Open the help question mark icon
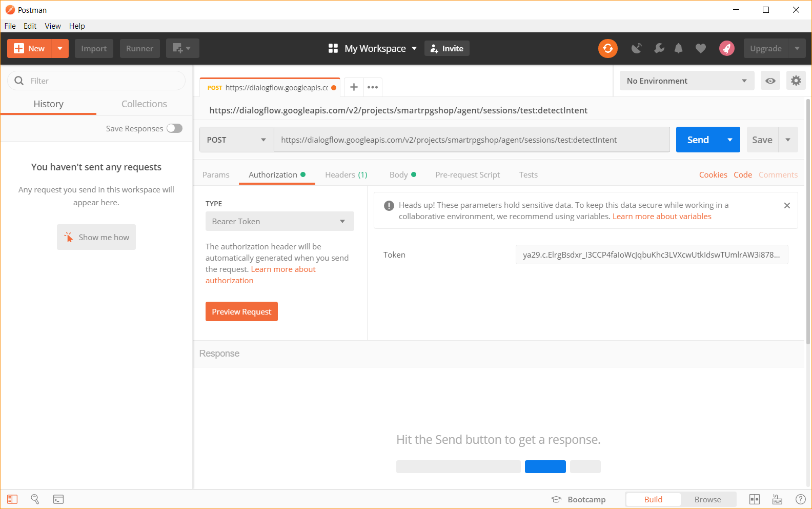The height and width of the screenshot is (509, 812). coord(800,499)
